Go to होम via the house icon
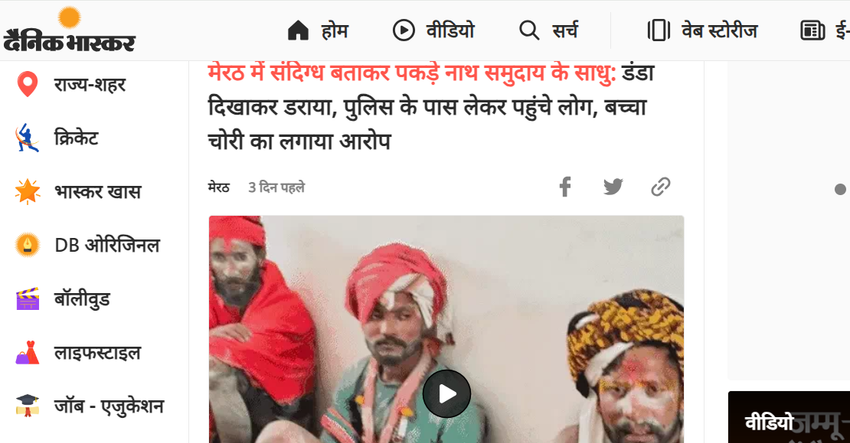 [x=298, y=30]
